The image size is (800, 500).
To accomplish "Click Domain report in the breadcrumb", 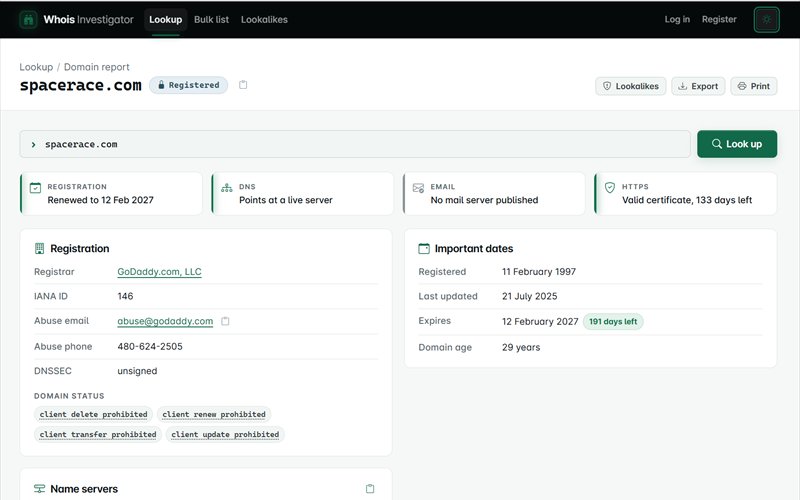I will (x=96, y=67).
